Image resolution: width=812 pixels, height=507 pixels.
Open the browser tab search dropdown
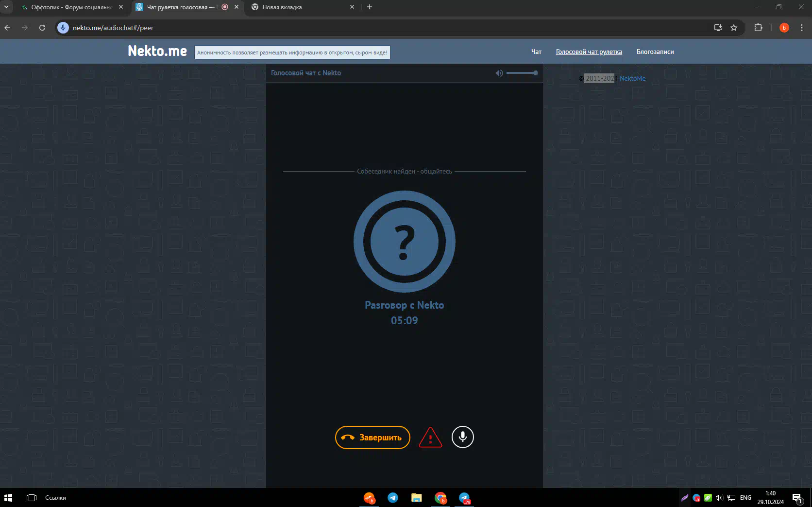point(6,7)
